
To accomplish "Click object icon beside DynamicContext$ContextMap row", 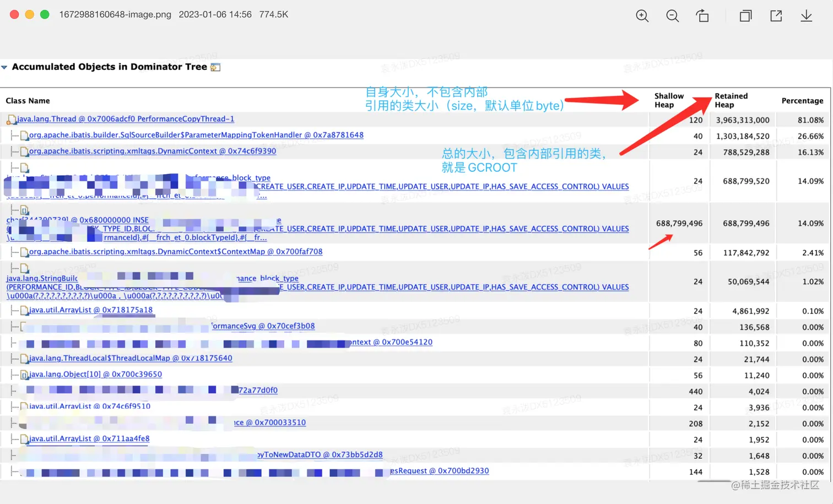I will [x=24, y=252].
